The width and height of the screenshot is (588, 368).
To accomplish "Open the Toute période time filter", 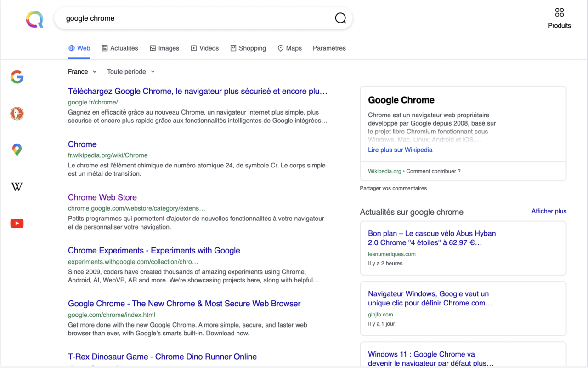I will (131, 72).
